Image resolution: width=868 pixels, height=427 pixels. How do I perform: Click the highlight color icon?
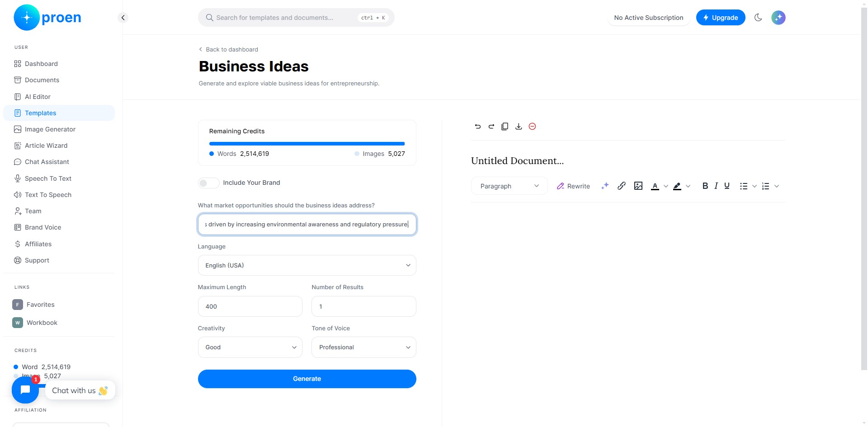click(x=677, y=186)
